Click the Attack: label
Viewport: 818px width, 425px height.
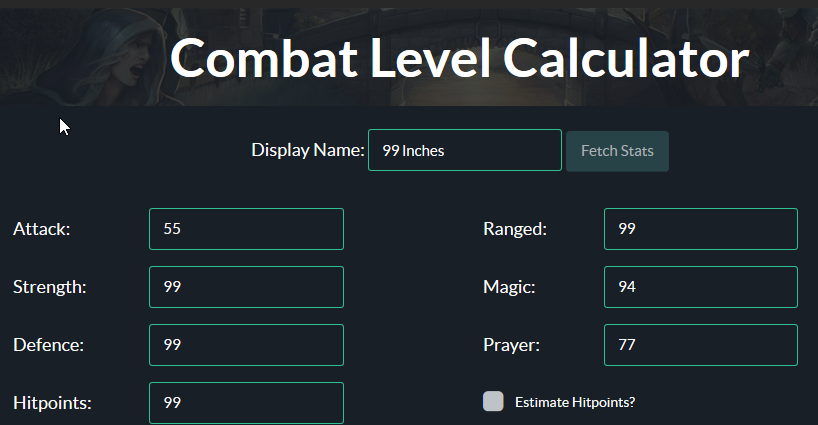(x=42, y=229)
